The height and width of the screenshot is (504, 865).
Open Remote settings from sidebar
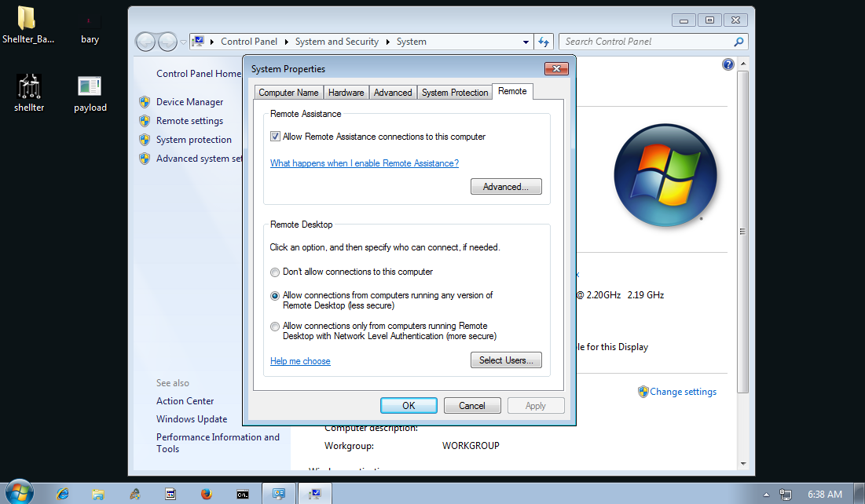point(190,121)
